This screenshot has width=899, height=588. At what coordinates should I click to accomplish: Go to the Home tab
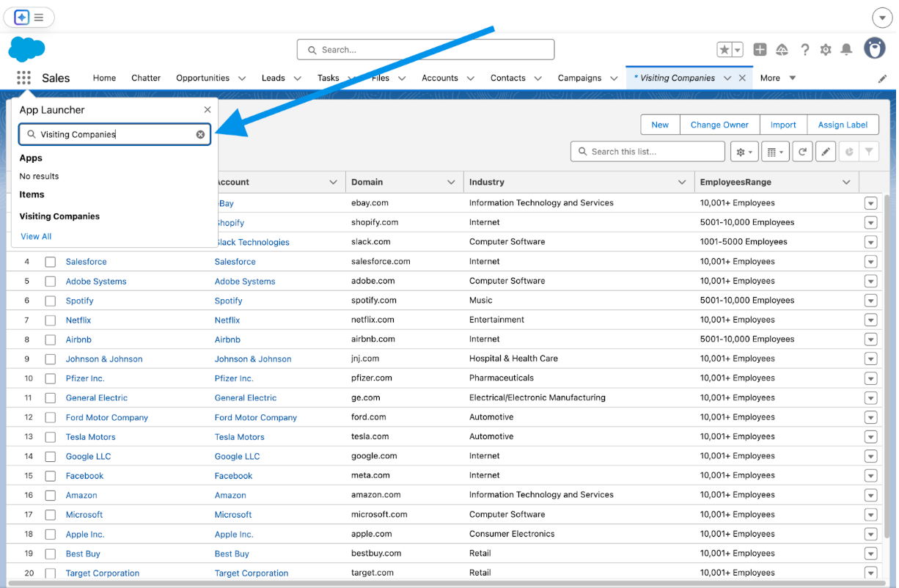point(104,78)
